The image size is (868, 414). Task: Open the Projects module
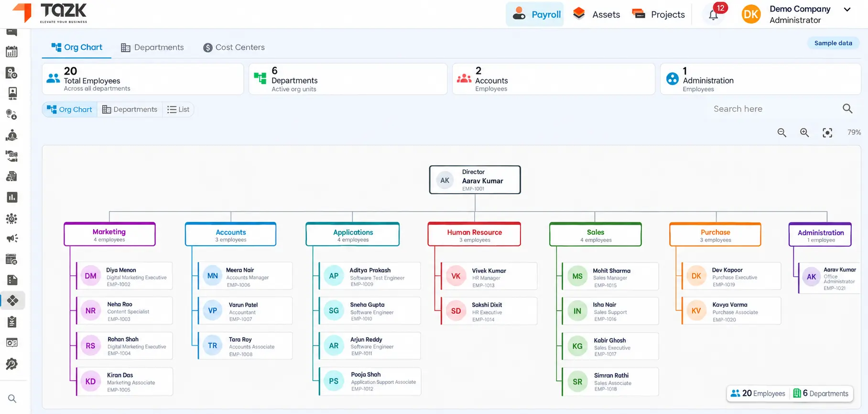658,14
